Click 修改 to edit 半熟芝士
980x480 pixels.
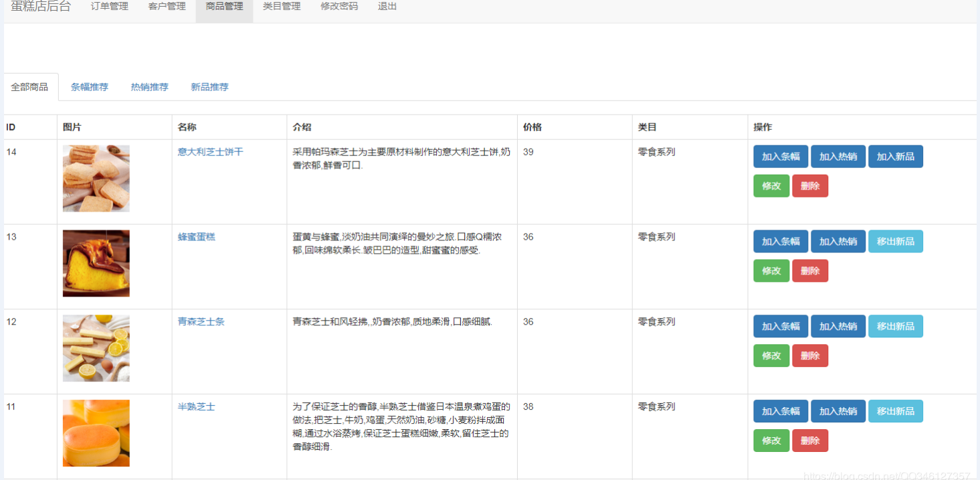[771, 441]
